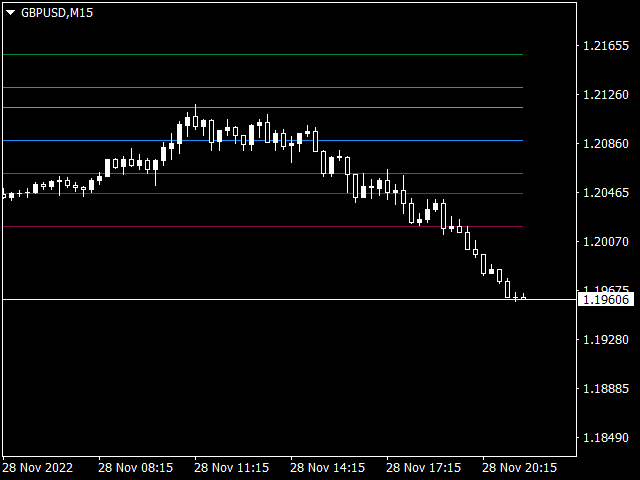Click the 28 Nov 14:15 time label
This screenshot has width=640, height=480.
[x=328, y=467]
